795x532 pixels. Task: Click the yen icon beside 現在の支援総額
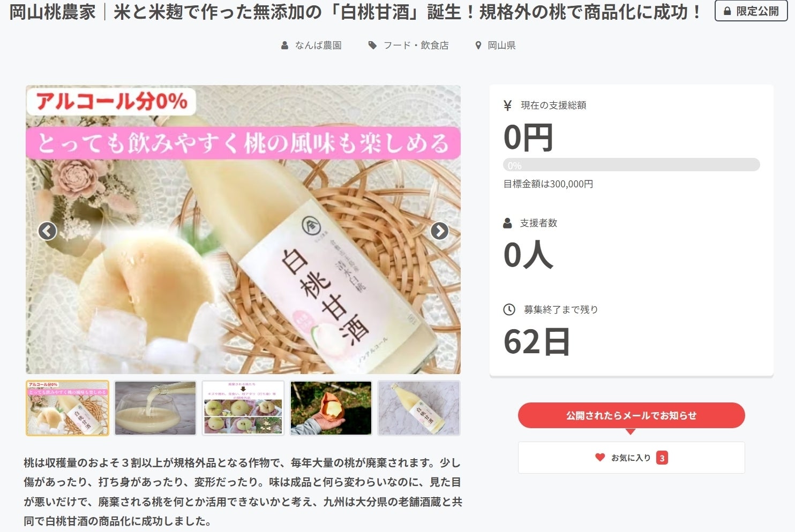tap(508, 105)
